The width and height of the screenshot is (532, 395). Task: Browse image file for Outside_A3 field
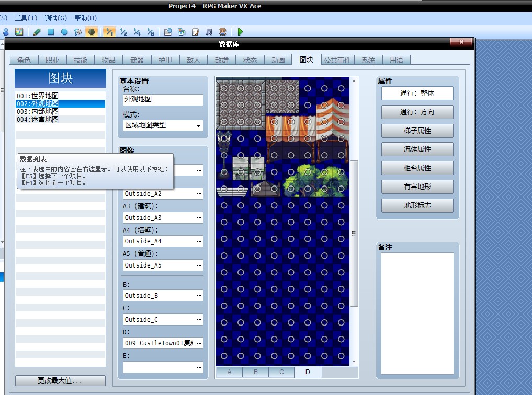pos(199,218)
